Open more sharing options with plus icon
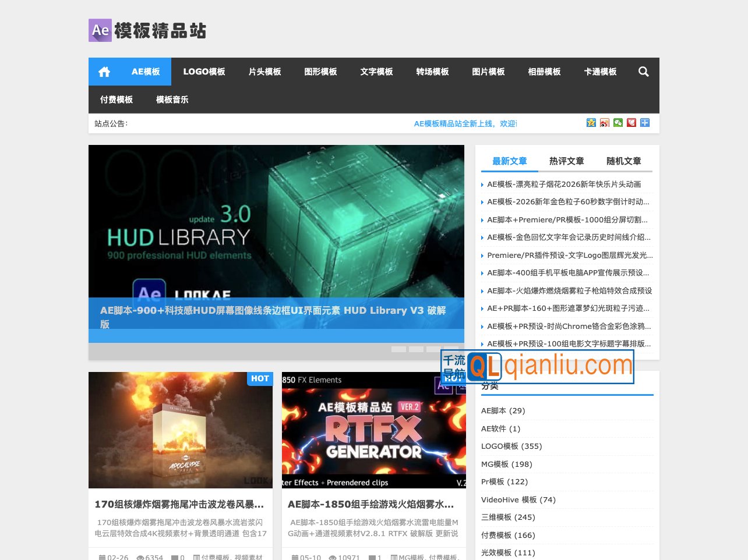 click(644, 123)
